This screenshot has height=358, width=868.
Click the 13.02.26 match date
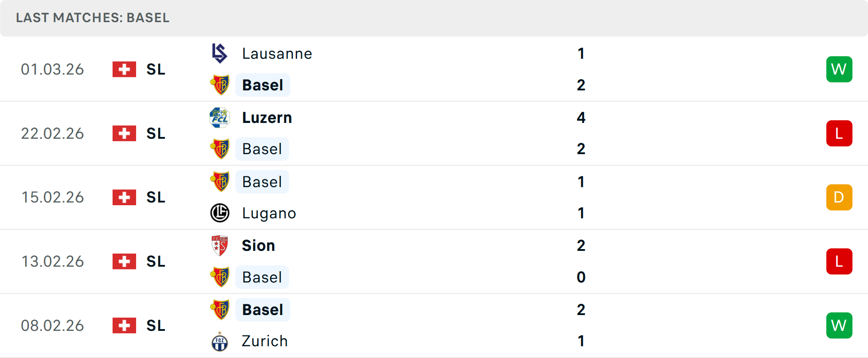click(53, 261)
